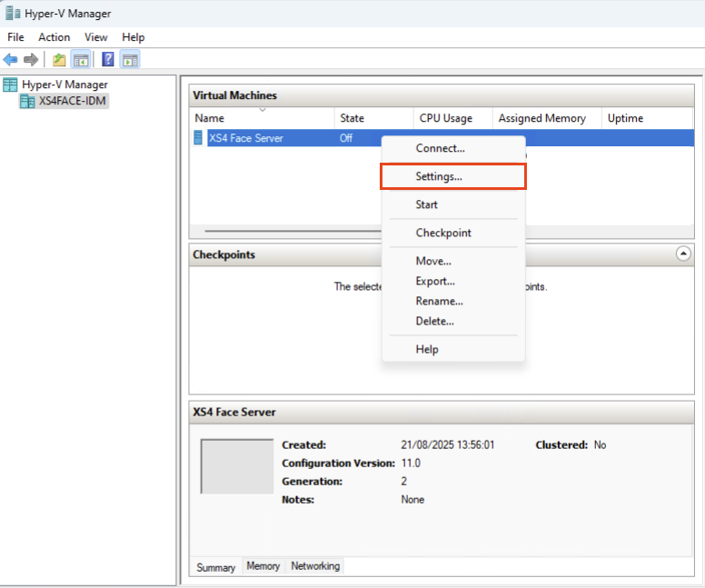Sort by the Name column header
This screenshot has height=588, width=705.
coord(263,118)
